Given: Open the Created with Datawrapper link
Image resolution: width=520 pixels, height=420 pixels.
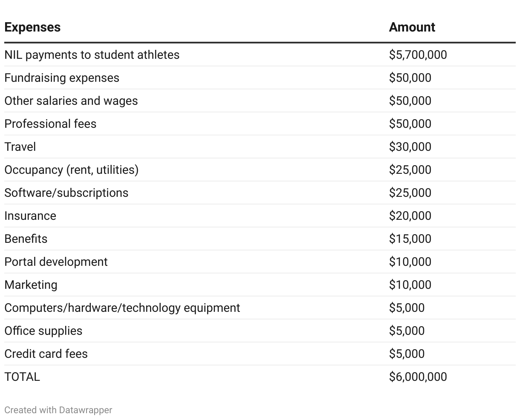Looking at the screenshot, I should click(58, 410).
